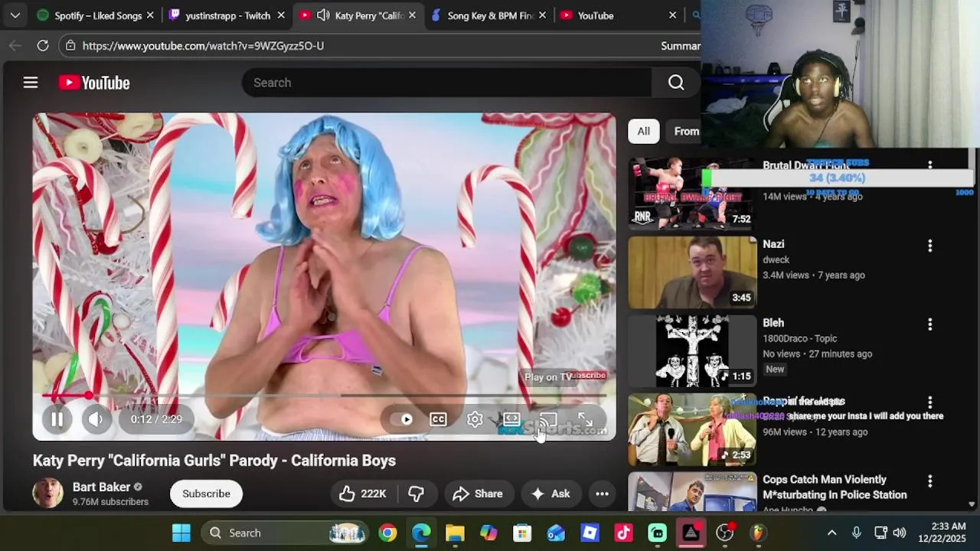The image size is (980, 551).
Task: Pause the video with the pause button
Action: pos(57,419)
